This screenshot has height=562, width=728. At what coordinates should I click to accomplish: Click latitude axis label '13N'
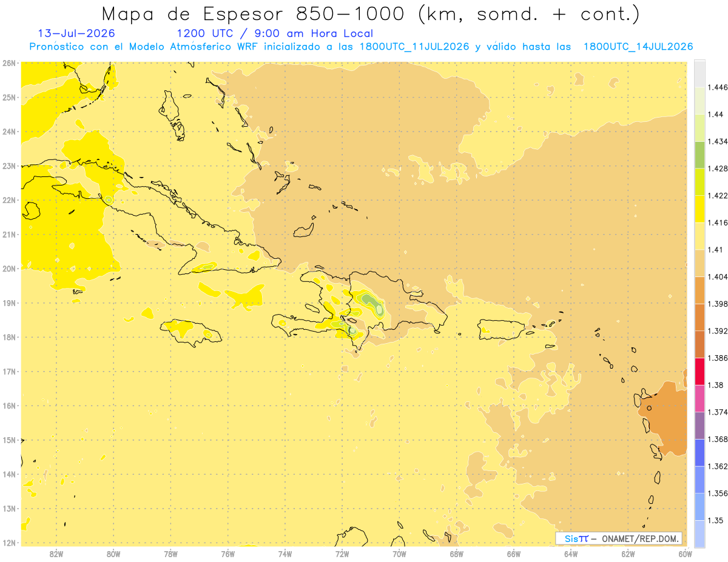9,508
